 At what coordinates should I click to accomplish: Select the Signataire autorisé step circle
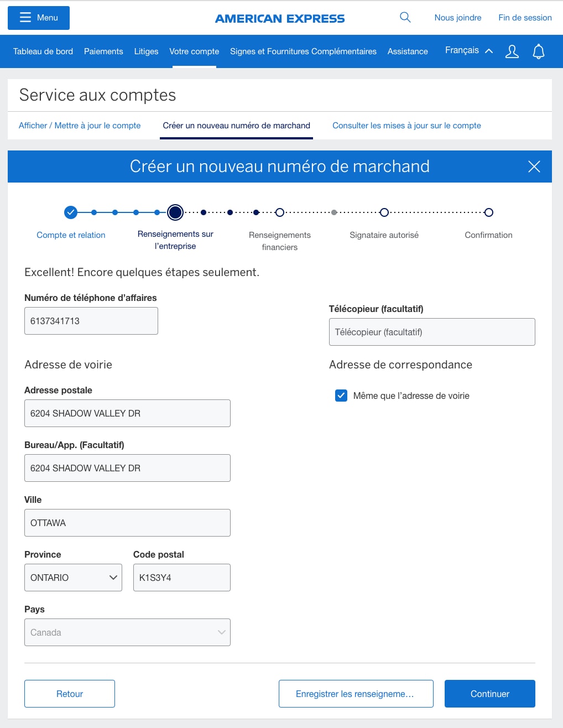pos(384,212)
